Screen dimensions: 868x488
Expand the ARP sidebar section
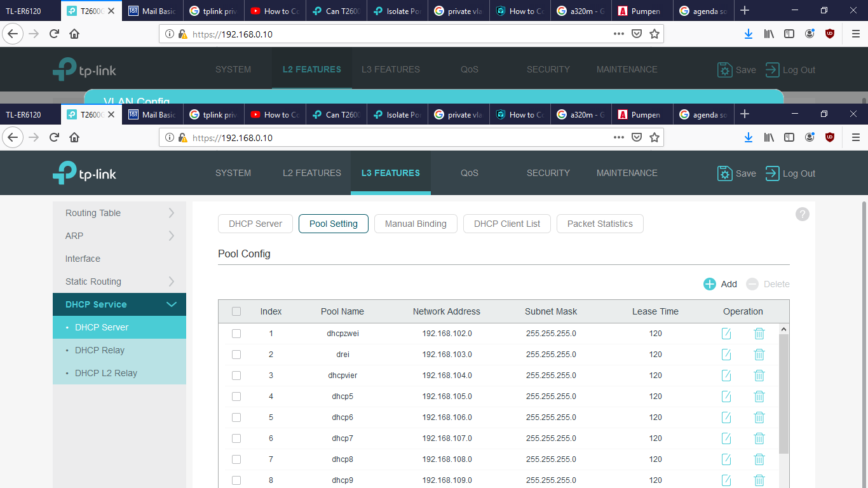click(x=119, y=236)
